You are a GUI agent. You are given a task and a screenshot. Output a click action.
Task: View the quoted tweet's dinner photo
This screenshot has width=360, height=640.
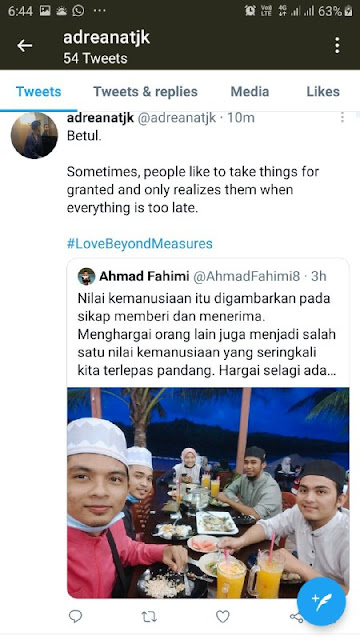pyautogui.click(x=208, y=493)
